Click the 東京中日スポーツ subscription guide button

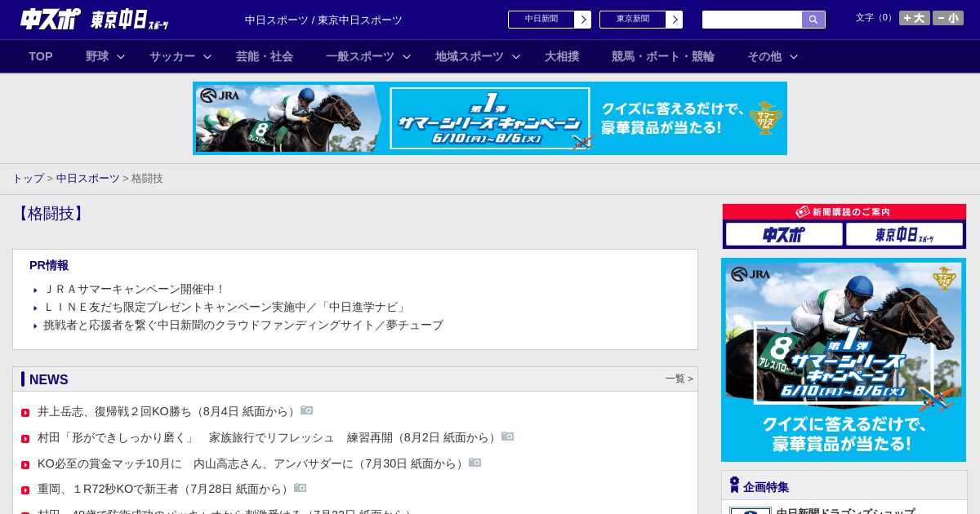(x=905, y=235)
